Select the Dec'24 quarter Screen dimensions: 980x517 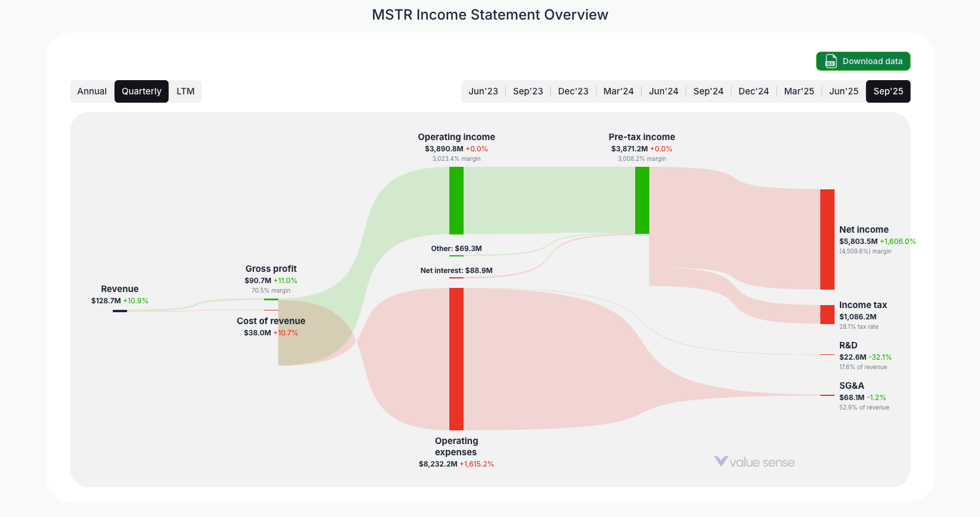pos(753,91)
